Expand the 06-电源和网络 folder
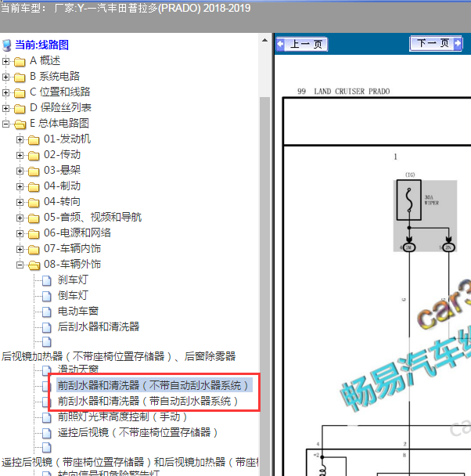 pyautogui.click(x=20, y=234)
